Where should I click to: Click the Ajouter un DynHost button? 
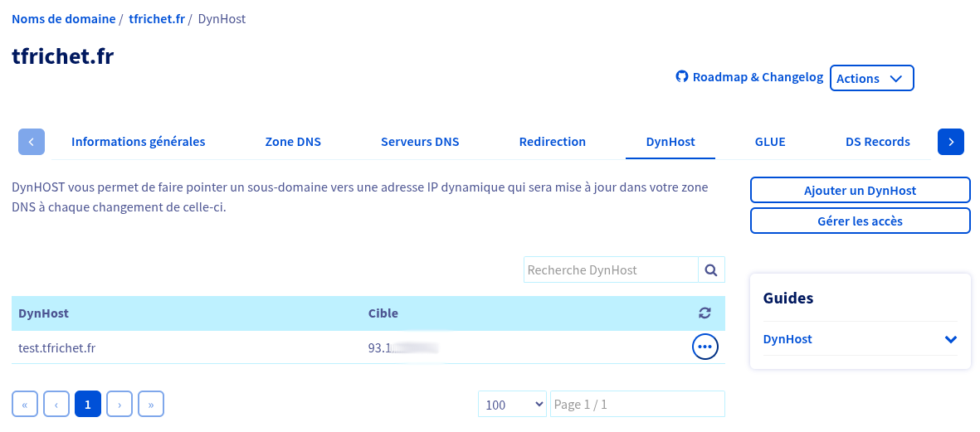click(860, 190)
